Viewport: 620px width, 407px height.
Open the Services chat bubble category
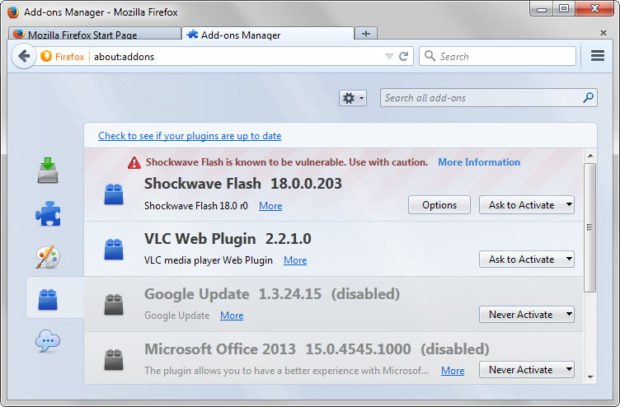[x=48, y=342]
